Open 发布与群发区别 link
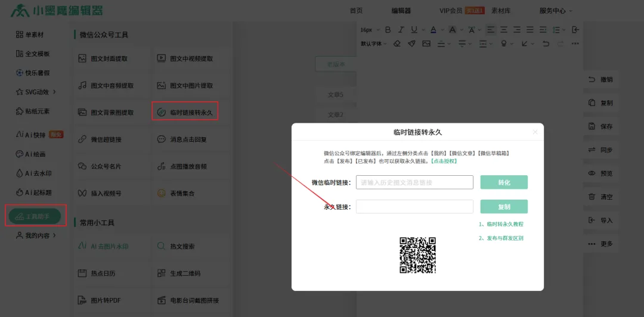 [501, 238]
